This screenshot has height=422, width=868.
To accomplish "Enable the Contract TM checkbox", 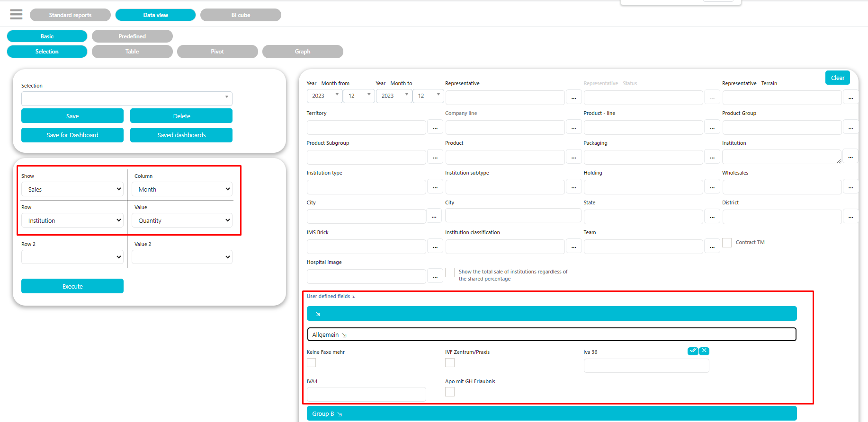I will click(727, 243).
